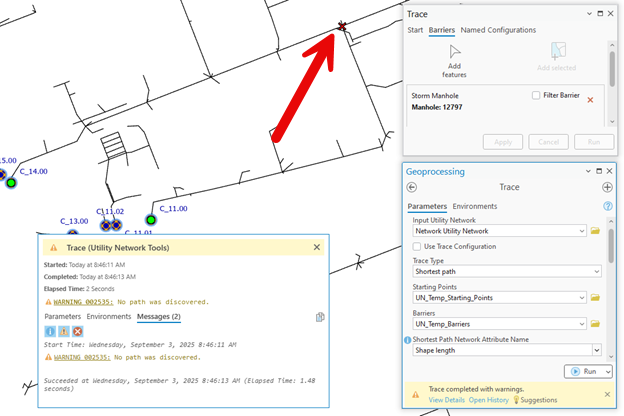Viewport: 624px width, 416px height.
Task: Click green point C_11.00 on map
Action: (x=151, y=220)
